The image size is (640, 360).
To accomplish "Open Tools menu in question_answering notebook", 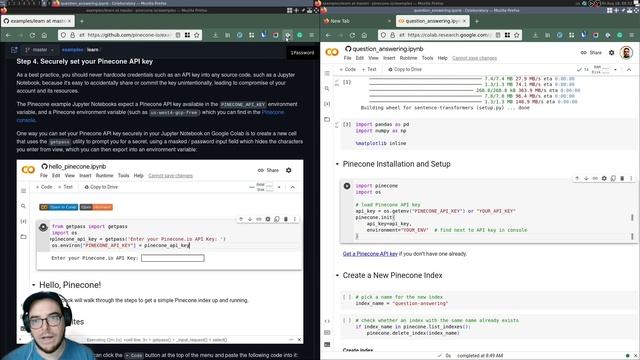I will (x=427, y=58).
